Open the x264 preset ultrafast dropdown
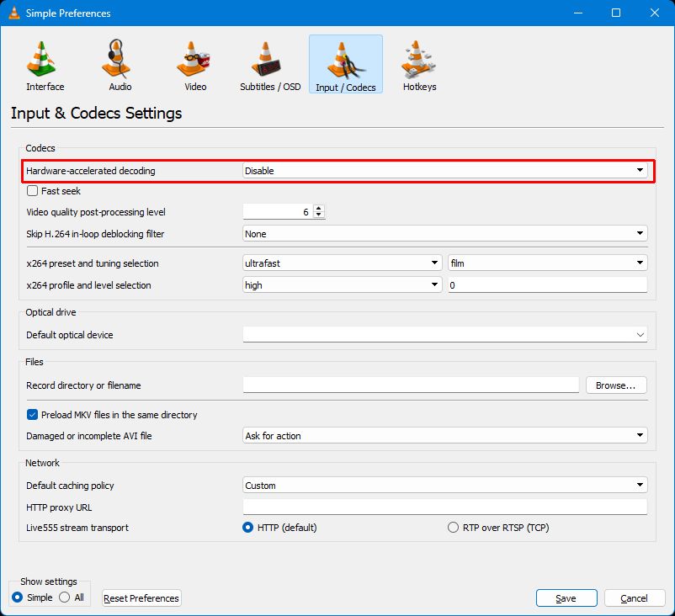This screenshot has height=616, width=675. 343,263
